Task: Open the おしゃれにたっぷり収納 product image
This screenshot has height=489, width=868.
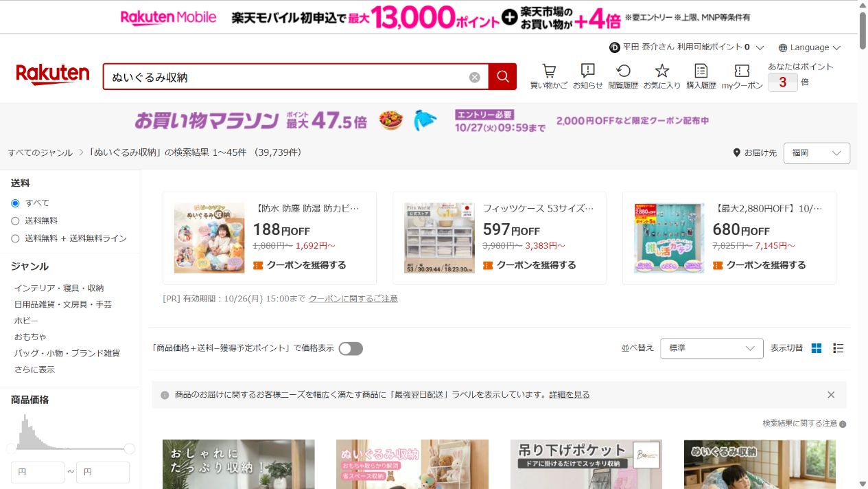Action: (239, 464)
